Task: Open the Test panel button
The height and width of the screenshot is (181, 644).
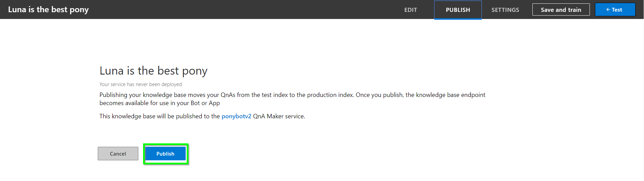Action: point(615,9)
